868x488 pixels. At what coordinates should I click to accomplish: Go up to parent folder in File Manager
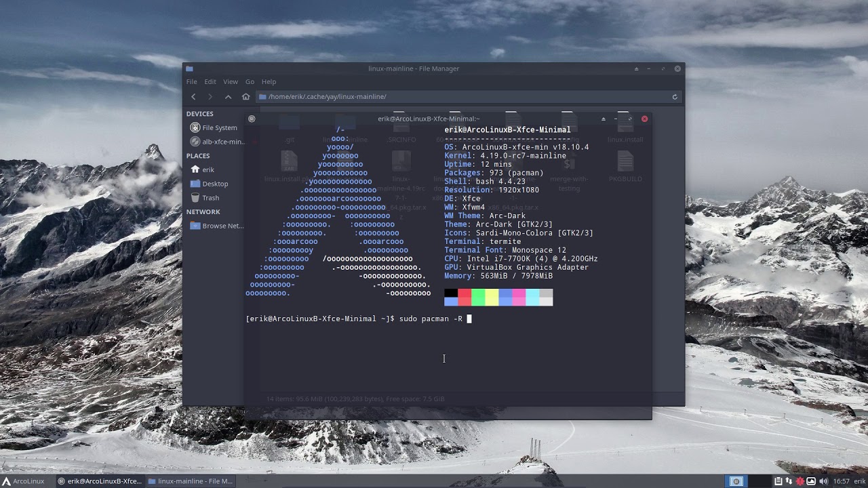pyautogui.click(x=228, y=96)
